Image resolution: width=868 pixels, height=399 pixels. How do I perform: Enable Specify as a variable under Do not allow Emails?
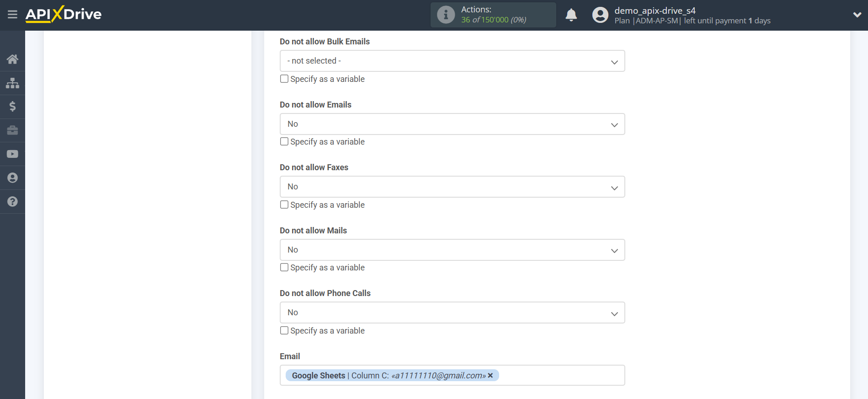point(284,141)
